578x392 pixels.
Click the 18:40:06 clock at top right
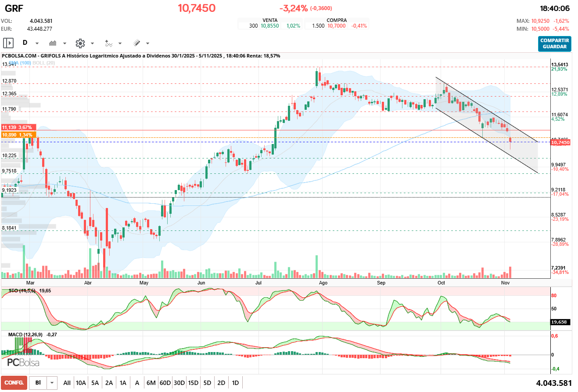[555, 8]
